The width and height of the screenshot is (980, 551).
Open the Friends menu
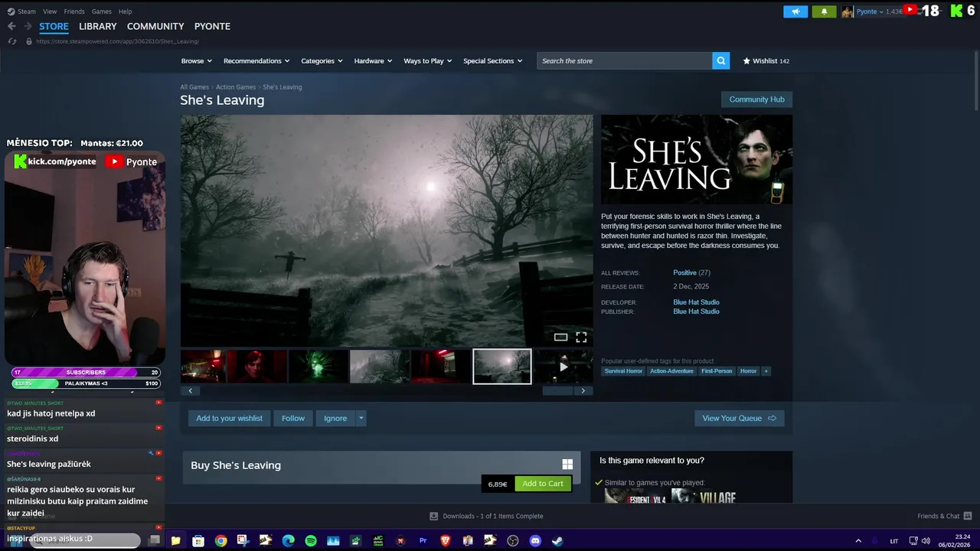(74, 11)
